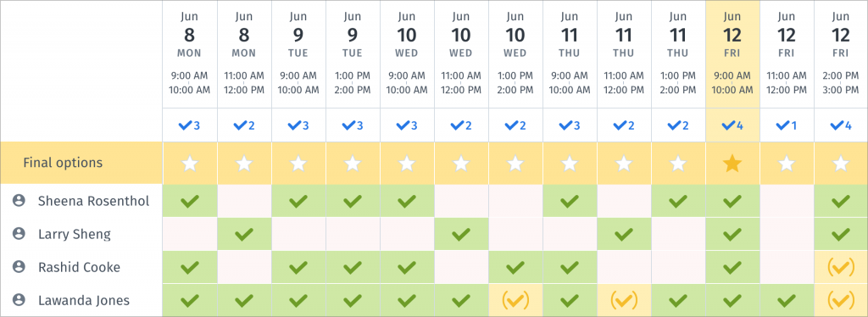Click Sheena Rosenthol's profile icon
868x317 pixels.
coord(19,201)
